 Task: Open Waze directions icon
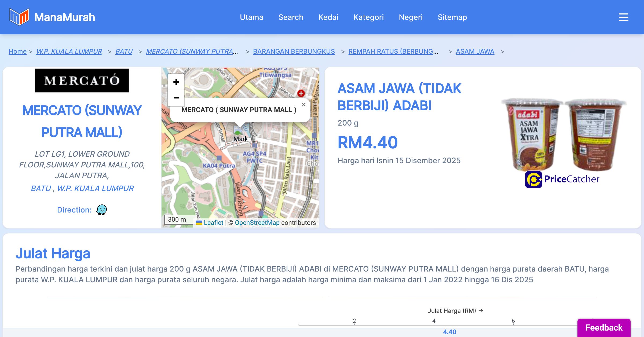(101, 210)
